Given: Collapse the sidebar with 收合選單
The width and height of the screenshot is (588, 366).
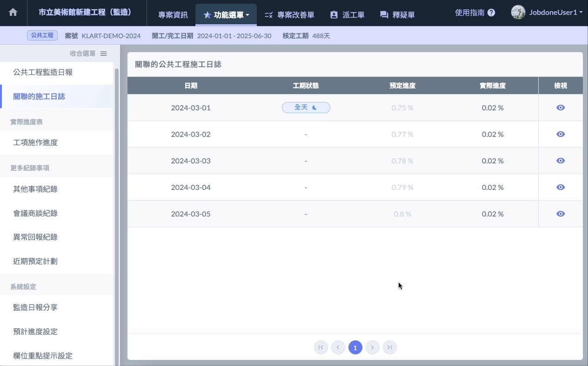Looking at the screenshot, I should pos(88,54).
